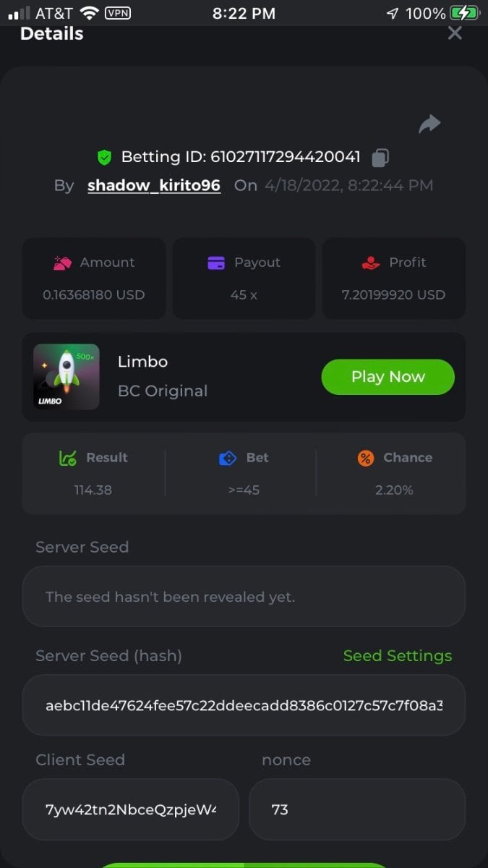The image size is (488, 868).
Task: Select the Server Seed field
Action: tap(244, 597)
